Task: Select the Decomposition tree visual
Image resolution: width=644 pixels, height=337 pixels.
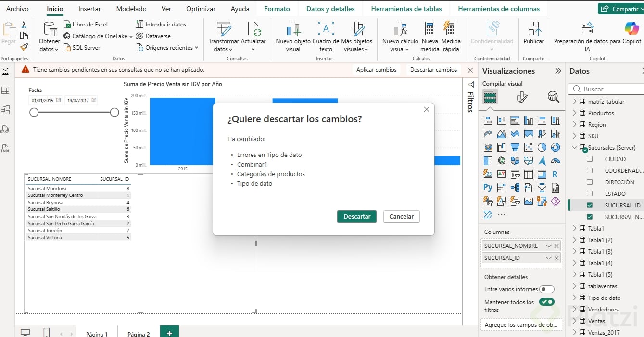Action: pos(515,188)
